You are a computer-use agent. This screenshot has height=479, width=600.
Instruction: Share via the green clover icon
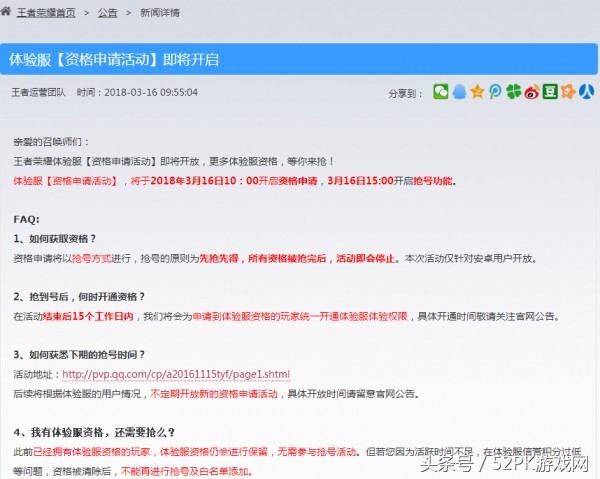tap(514, 92)
